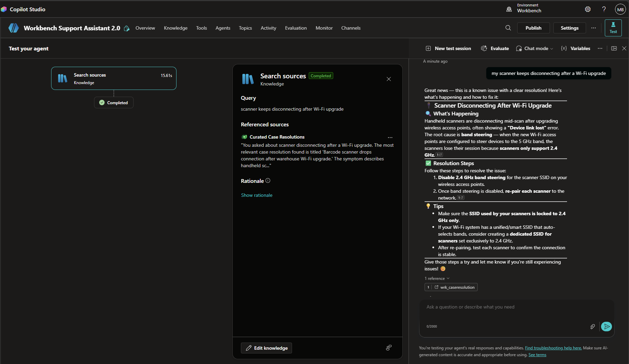Click the Copilot Studio logo icon
The width and height of the screenshot is (629, 364).
[4, 9]
